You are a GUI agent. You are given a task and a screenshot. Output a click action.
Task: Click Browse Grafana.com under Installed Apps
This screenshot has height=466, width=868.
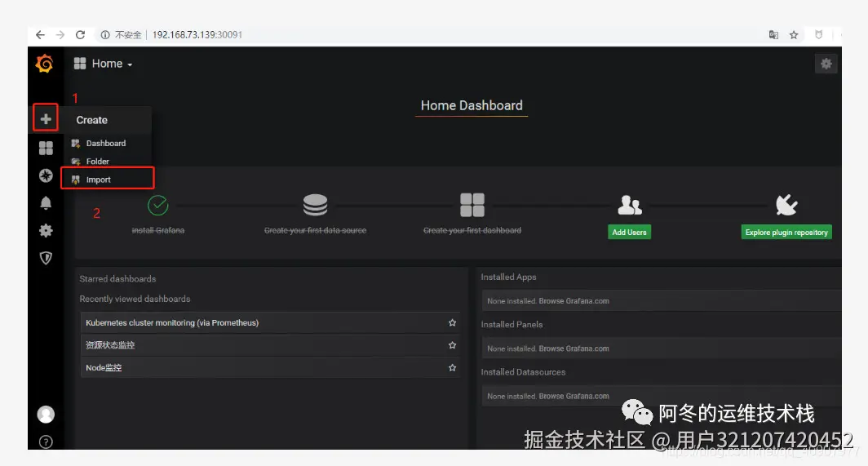click(574, 301)
